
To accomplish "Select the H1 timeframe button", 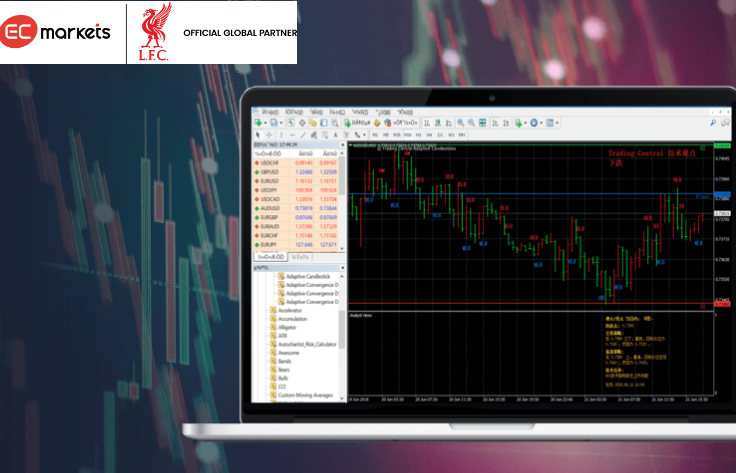I will 418,135.
